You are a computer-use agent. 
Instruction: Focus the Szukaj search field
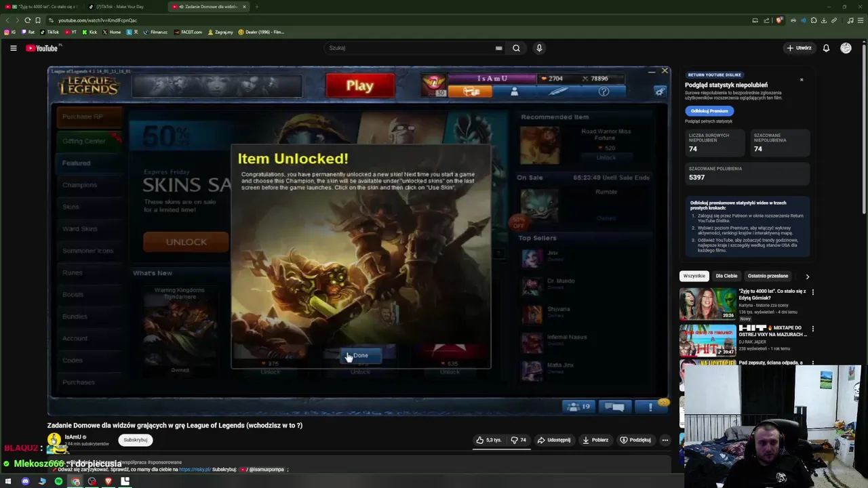tap(410, 48)
